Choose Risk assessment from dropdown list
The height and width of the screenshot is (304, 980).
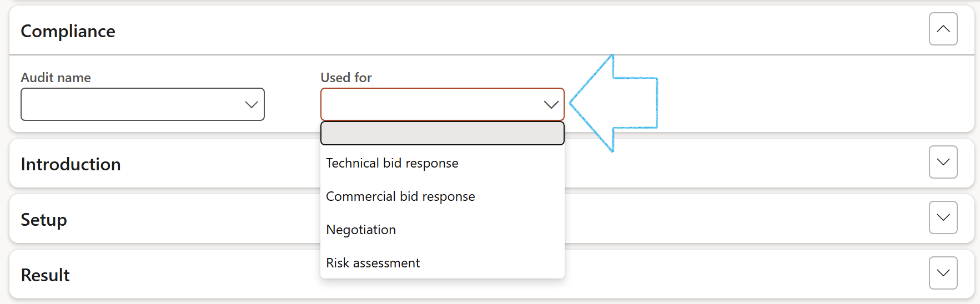click(x=373, y=263)
